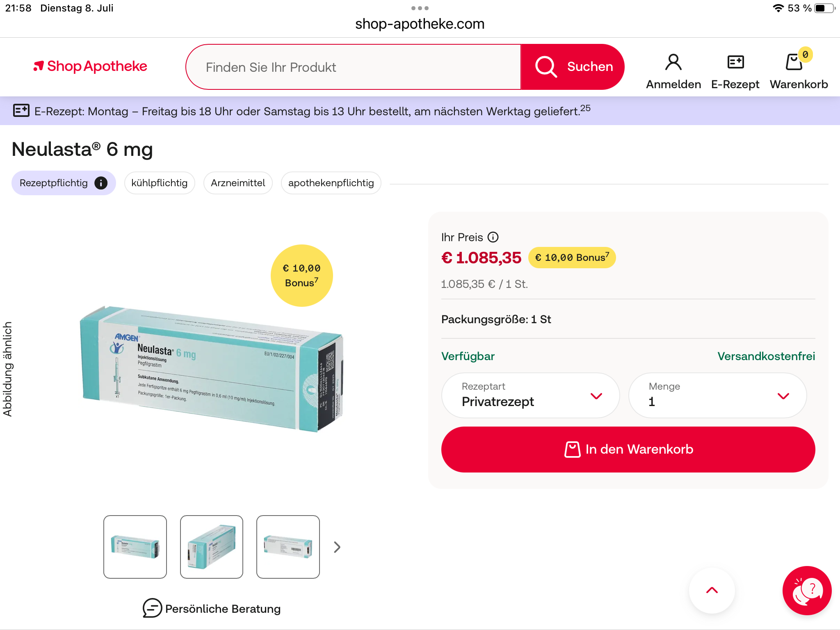Select the third product thumbnail
This screenshot has height=630, width=840.
tap(288, 547)
